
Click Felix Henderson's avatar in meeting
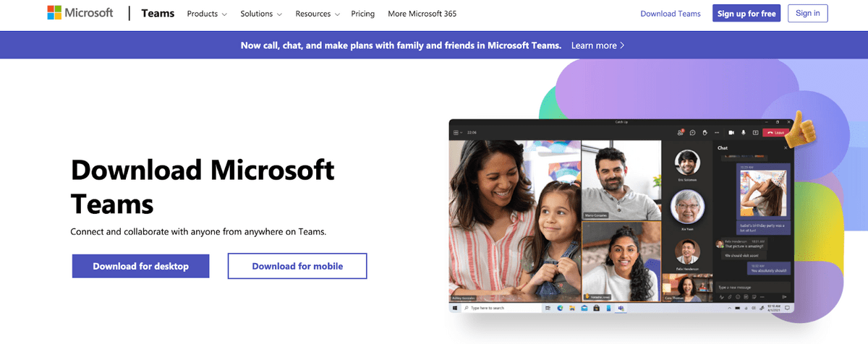click(x=687, y=251)
